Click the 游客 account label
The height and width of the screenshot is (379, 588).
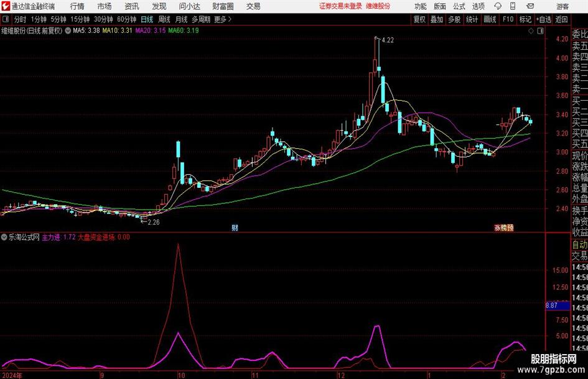click(562, 6)
